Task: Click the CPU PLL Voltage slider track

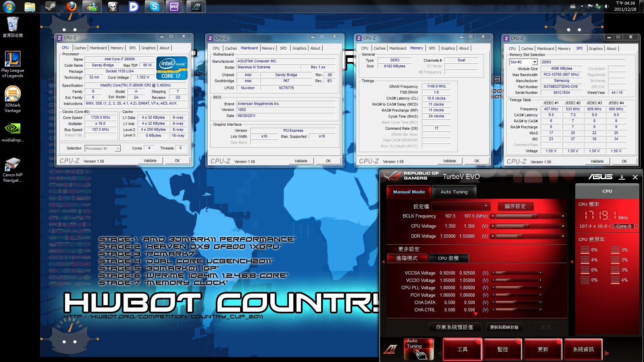Action: 517,288
